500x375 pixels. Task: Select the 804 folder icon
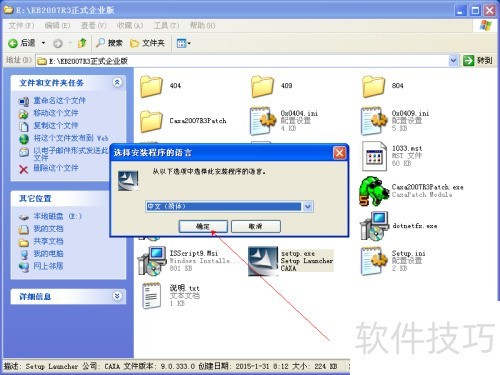click(373, 86)
